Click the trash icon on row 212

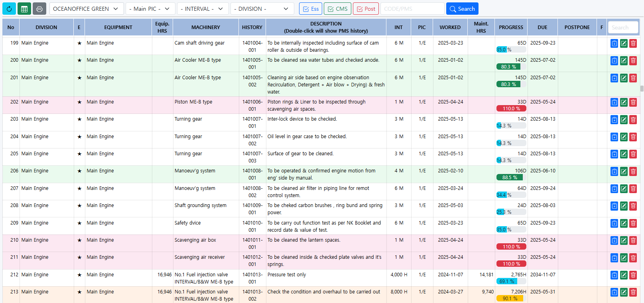point(633,275)
